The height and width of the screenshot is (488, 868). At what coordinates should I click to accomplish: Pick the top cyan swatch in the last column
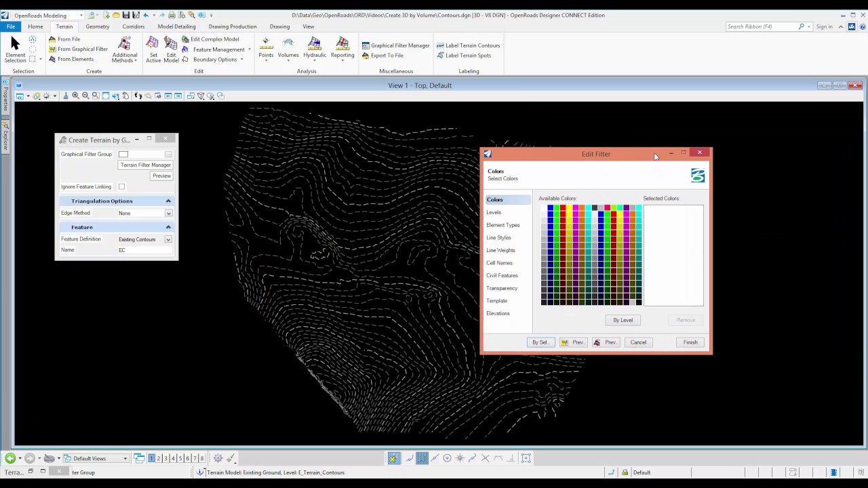(639, 207)
